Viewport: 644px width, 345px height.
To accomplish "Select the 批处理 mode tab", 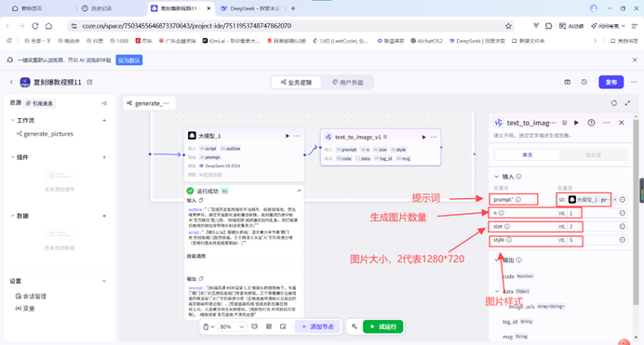I will 593,154.
